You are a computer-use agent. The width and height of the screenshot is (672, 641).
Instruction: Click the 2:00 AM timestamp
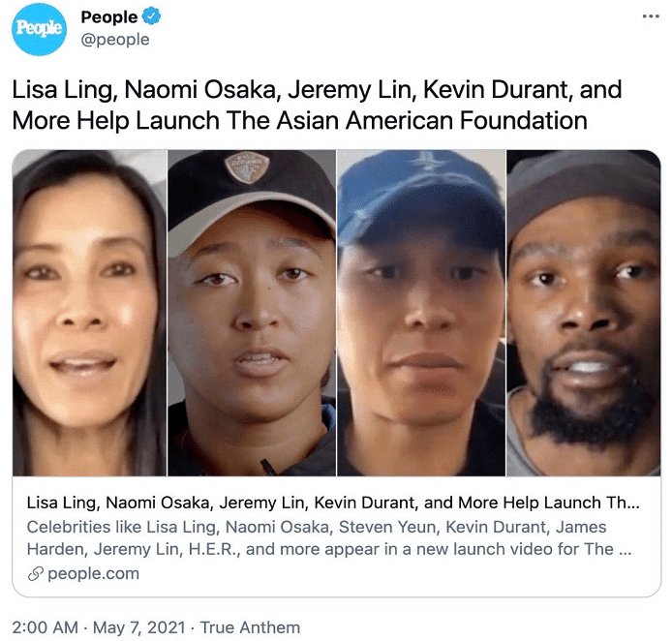(46, 627)
